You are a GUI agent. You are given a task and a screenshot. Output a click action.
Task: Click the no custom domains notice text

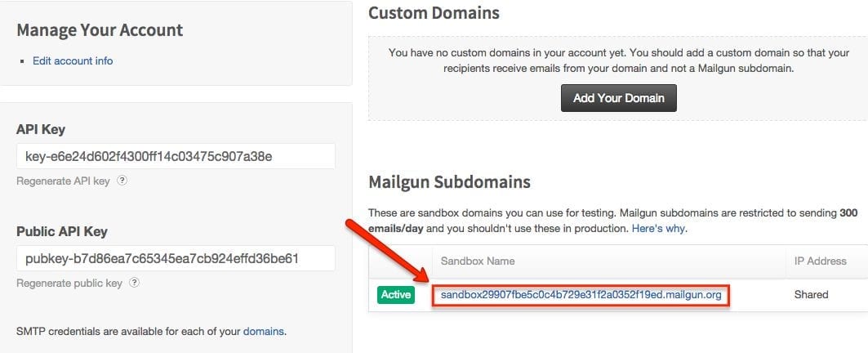(619, 61)
